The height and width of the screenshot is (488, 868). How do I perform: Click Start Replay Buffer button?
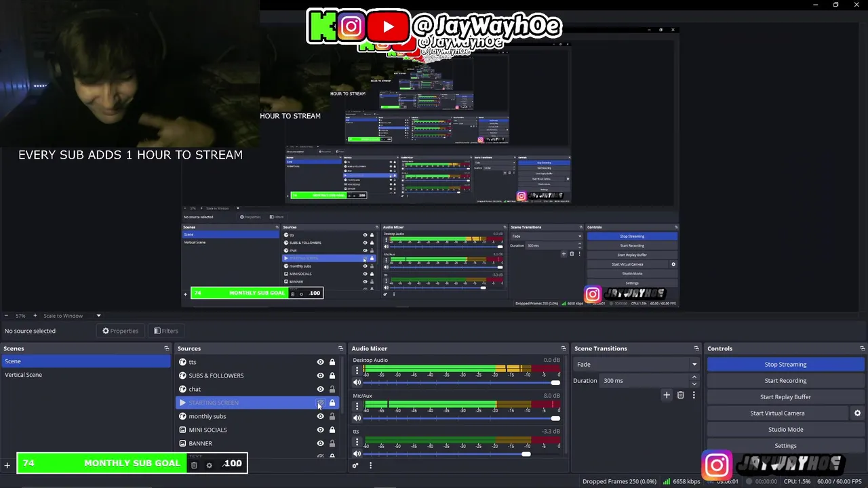[x=785, y=397]
